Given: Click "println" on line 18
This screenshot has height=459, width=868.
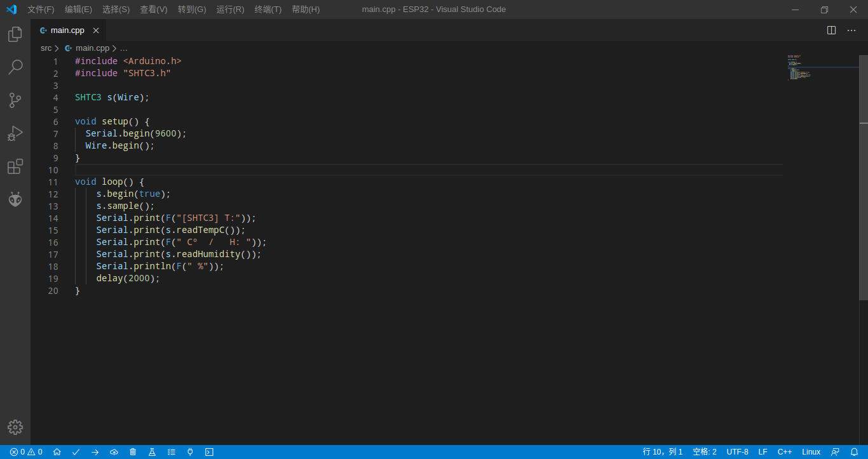Looking at the screenshot, I should (x=153, y=267).
